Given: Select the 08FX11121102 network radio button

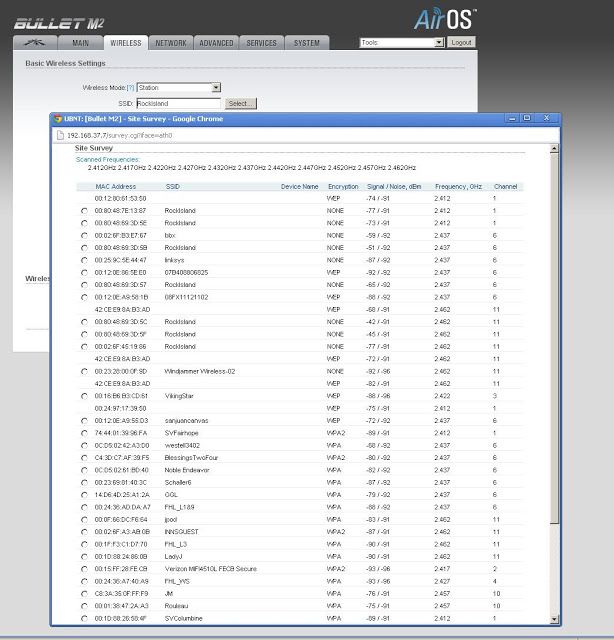Looking at the screenshot, I should coord(84,298).
